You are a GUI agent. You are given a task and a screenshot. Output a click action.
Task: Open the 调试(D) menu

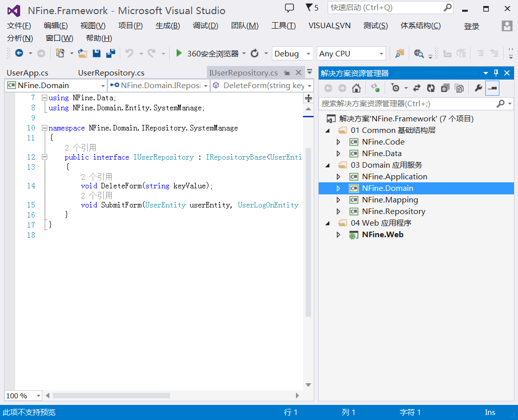205,26
